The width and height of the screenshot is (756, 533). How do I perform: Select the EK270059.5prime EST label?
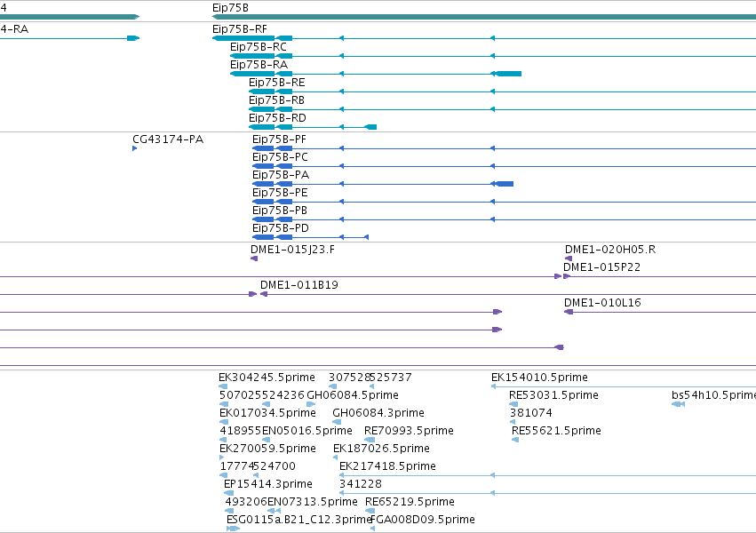click(x=267, y=449)
